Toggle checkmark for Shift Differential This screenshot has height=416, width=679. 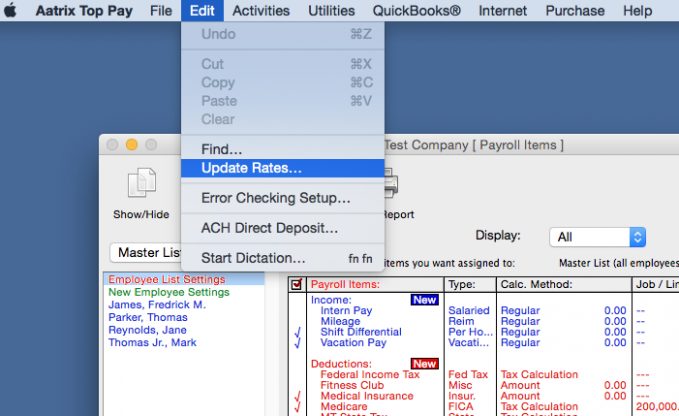(297, 332)
